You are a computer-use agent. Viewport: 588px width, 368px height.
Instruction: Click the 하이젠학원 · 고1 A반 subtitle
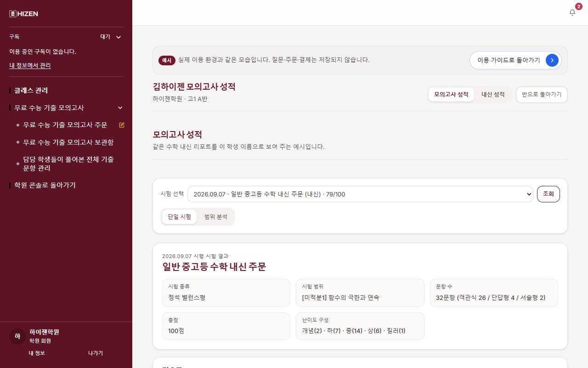(x=180, y=98)
